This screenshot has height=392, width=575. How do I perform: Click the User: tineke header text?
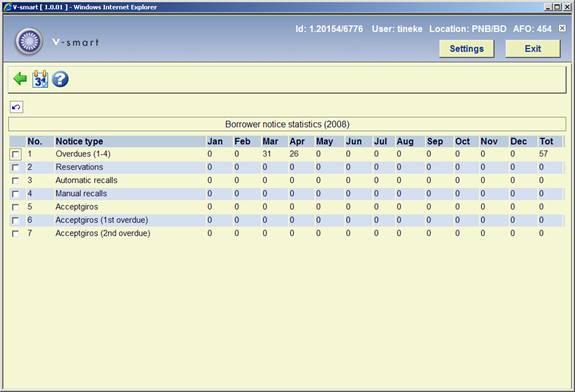pyautogui.click(x=397, y=29)
